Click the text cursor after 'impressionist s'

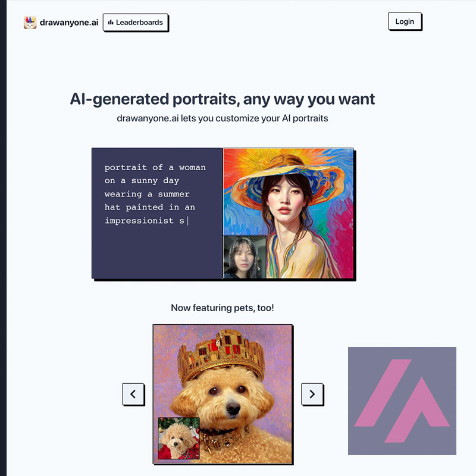(187, 221)
